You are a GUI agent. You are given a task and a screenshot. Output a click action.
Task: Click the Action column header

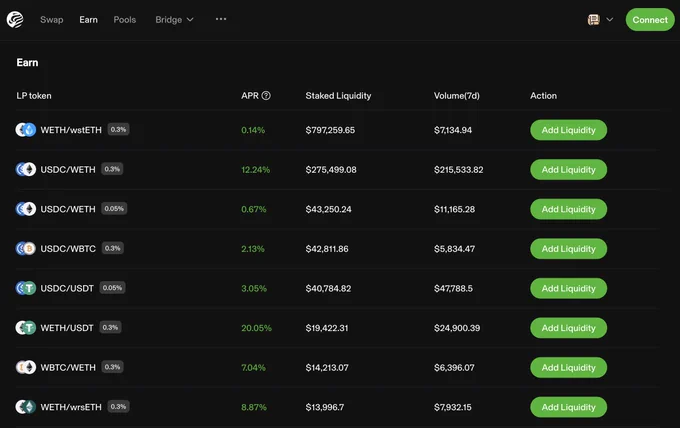(x=543, y=96)
